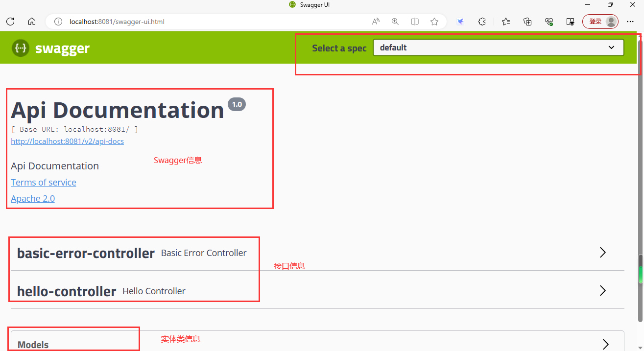Enter immersive reader split-page icon
Viewport: 644px width, 351px height.
[415, 22]
